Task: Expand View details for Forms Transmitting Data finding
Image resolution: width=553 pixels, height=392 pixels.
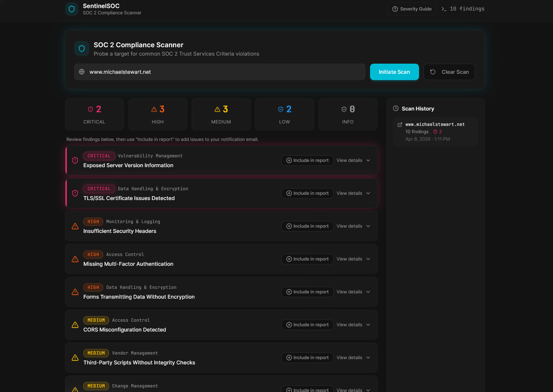Action: click(x=353, y=292)
